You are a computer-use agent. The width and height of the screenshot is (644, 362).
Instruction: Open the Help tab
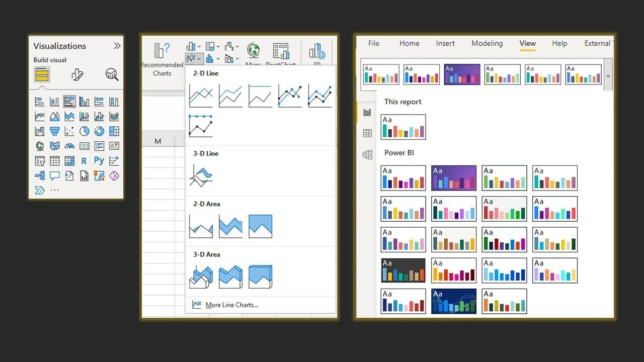coord(559,43)
